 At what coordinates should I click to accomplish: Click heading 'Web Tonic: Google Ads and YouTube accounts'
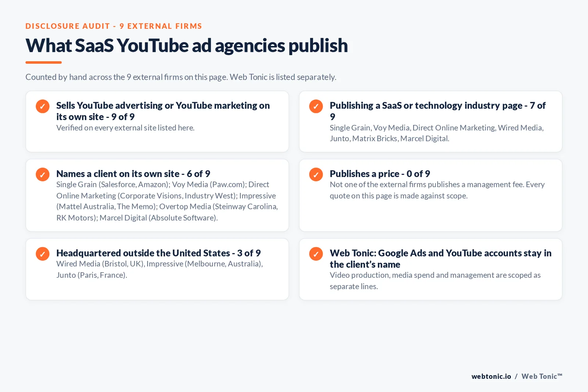pyautogui.click(x=441, y=259)
